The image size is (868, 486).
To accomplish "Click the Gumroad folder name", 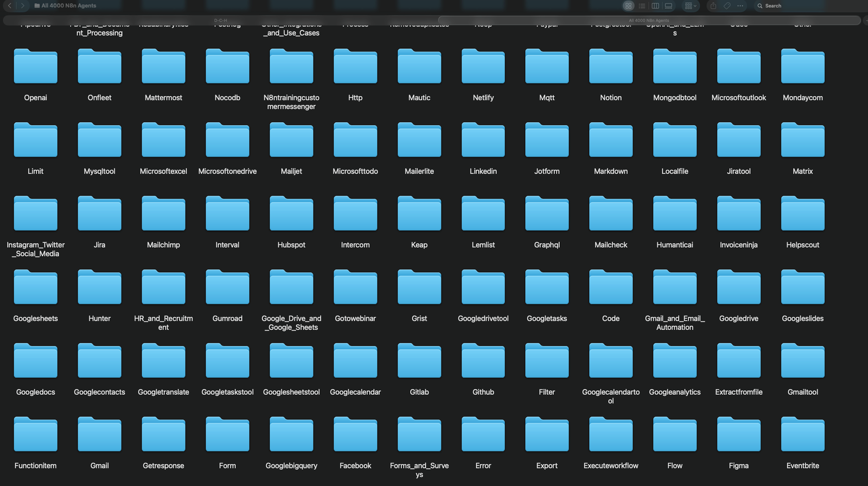I will [x=227, y=318].
